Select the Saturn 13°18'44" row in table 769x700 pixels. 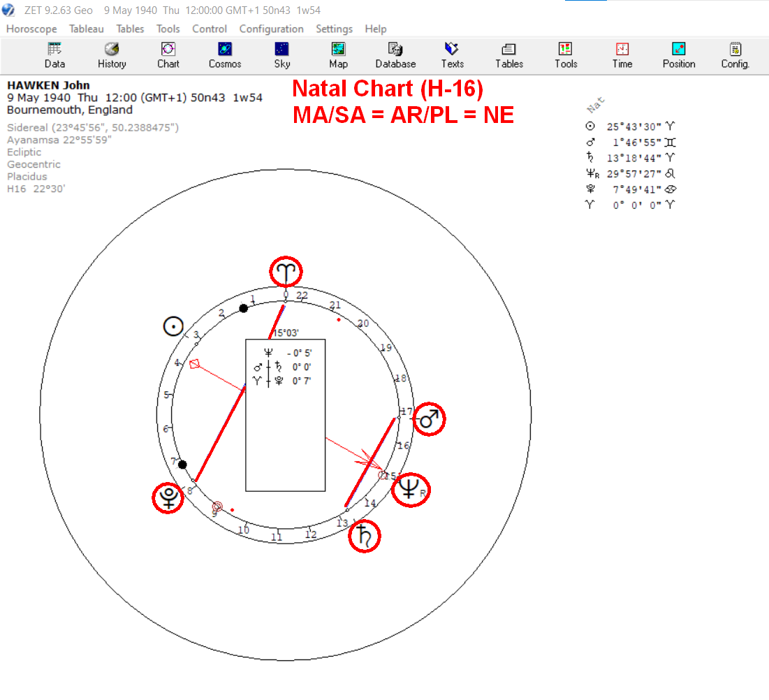(631, 158)
